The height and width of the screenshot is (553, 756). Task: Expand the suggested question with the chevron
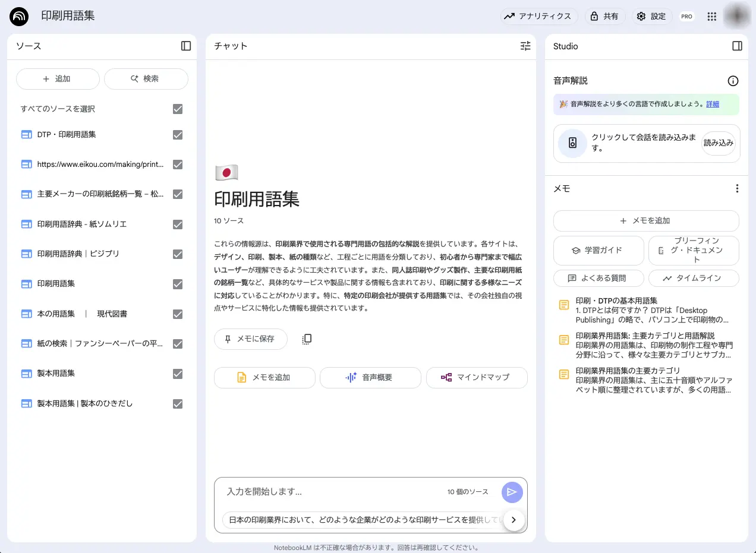pyautogui.click(x=514, y=520)
